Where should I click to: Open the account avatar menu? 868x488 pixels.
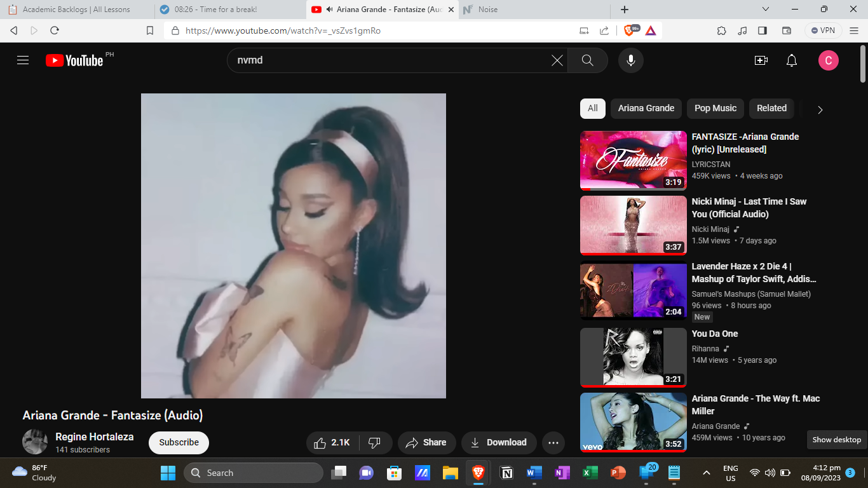click(829, 60)
